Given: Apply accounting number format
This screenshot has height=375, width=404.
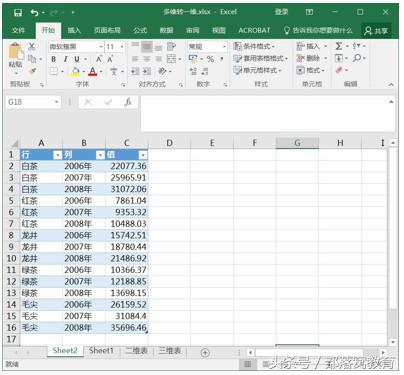Looking at the screenshot, I should tap(193, 59).
